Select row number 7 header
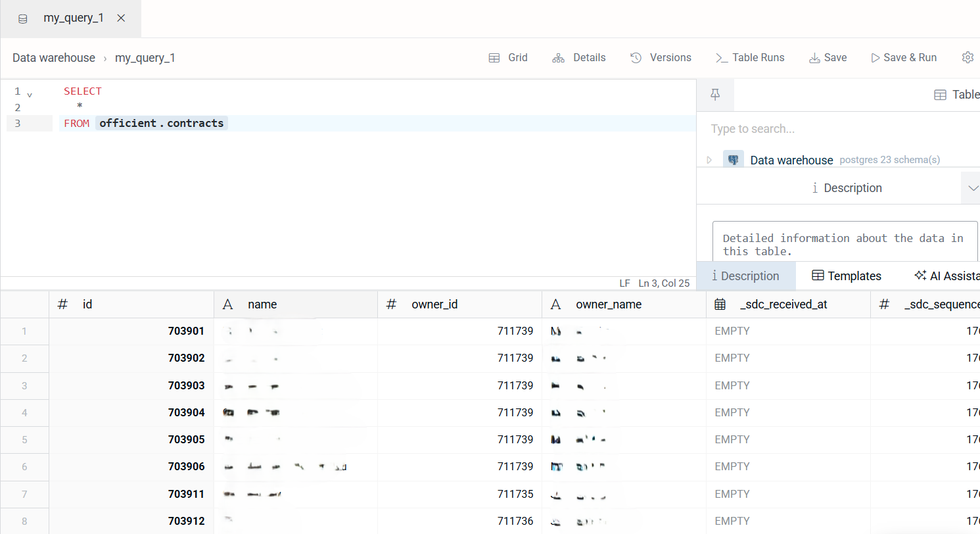 click(24, 494)
